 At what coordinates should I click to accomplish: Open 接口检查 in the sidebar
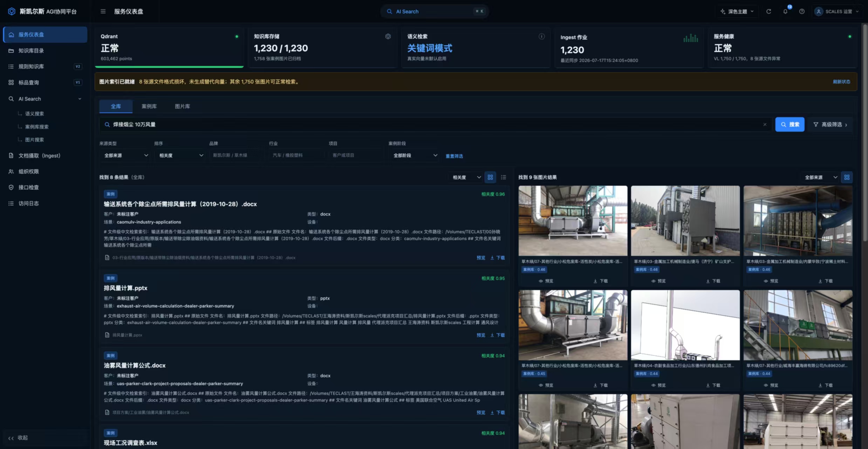click(x=45, y=187)
